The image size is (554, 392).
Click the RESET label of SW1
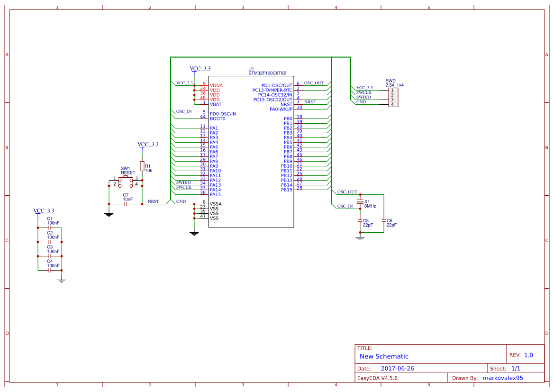click(128, 173)
